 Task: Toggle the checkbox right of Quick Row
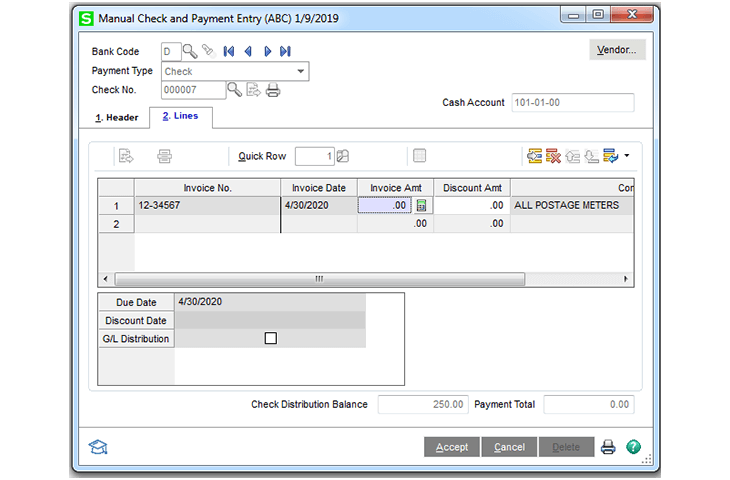click(419, 156)
